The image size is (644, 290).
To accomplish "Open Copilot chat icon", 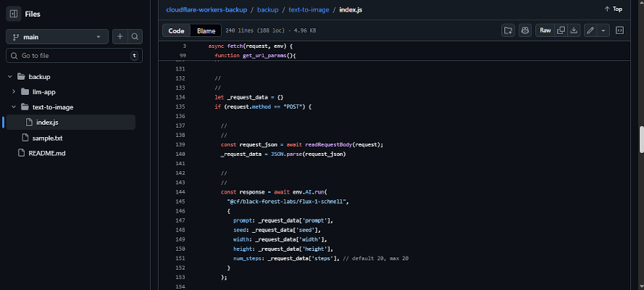I will [525, 30].
